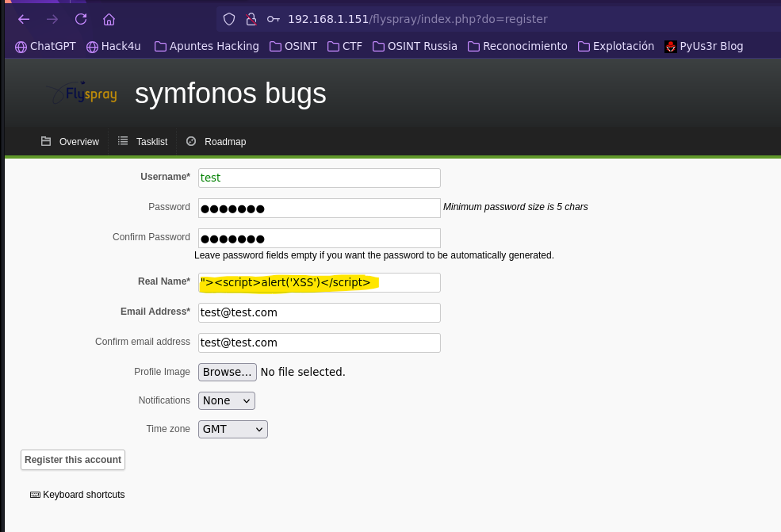Open the PyUs3r Blog bookmark
Screen dimensions: 781x532
704,46
